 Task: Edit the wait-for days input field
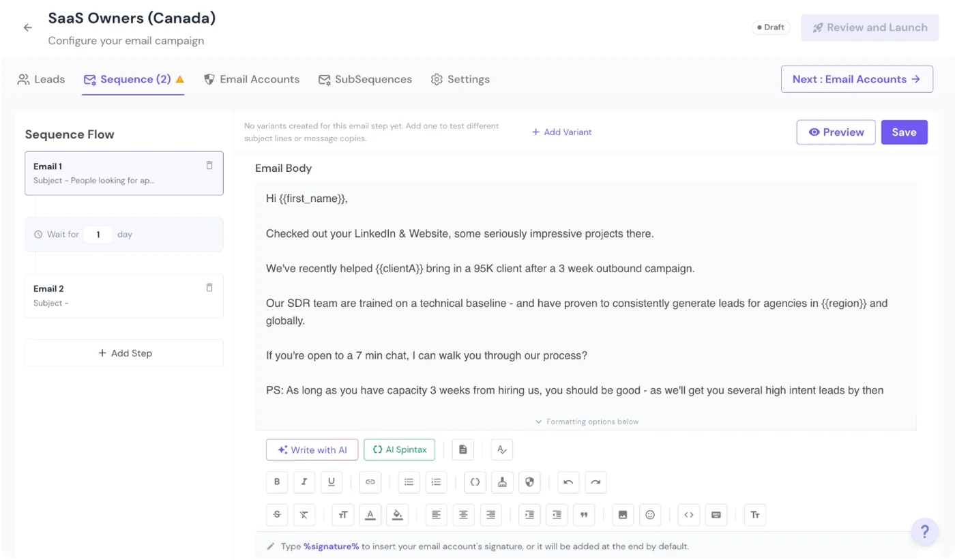(x=98, y=235)
